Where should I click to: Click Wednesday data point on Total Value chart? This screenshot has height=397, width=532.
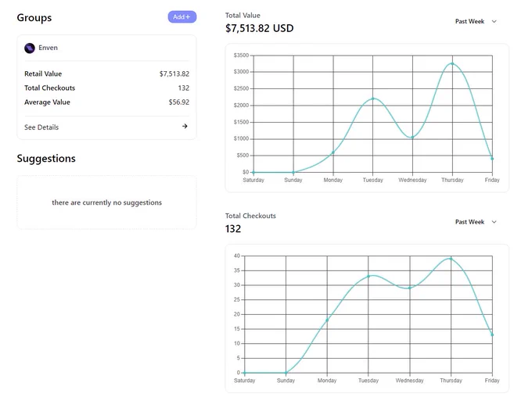point(412,138)
